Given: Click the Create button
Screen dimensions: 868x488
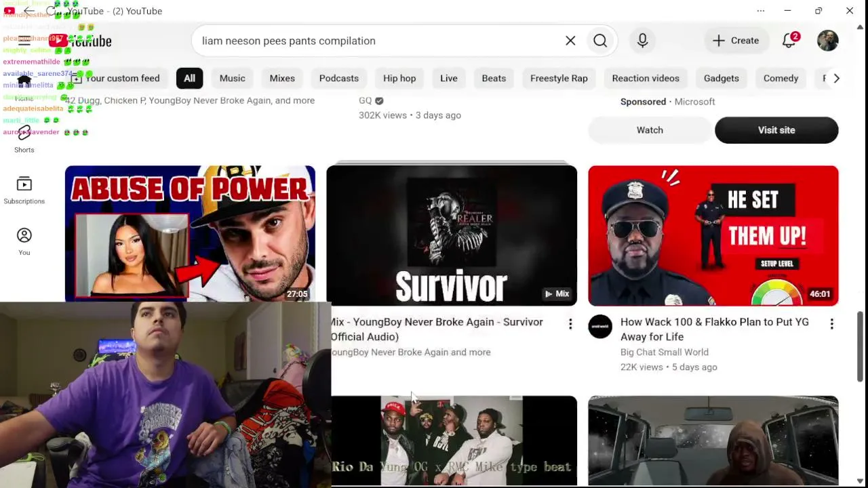Looking at the screenshot, I should [x=736, y=41].
